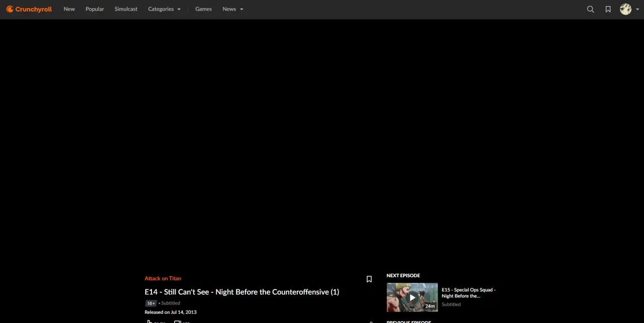Select the Released on Jul 14, 2013 text
The image size is (644, 323).
171,312
